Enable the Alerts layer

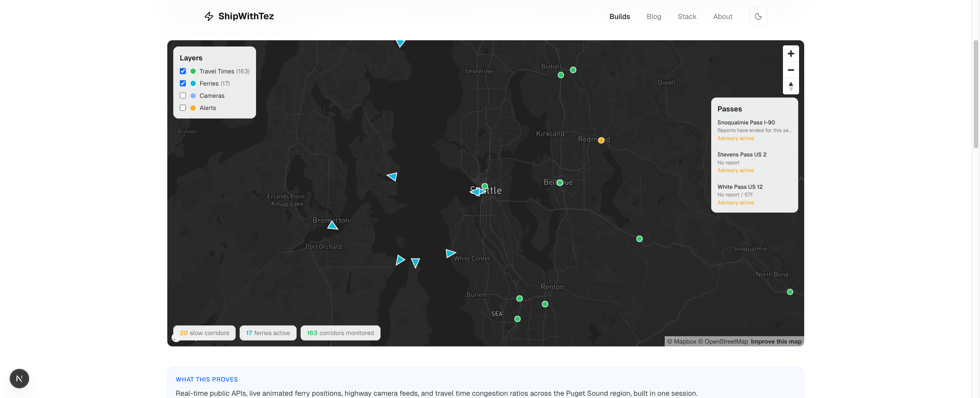tap(183, 108)
